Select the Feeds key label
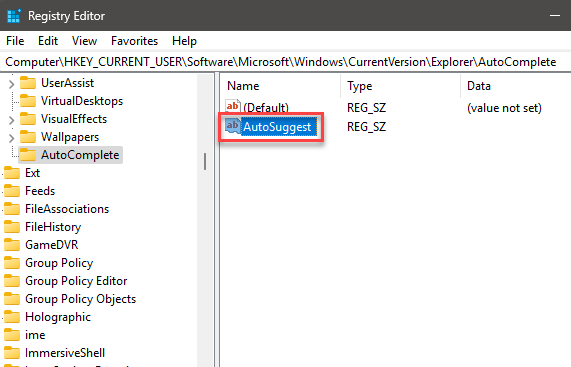The image size is (571, 367). tap(40, 191)
